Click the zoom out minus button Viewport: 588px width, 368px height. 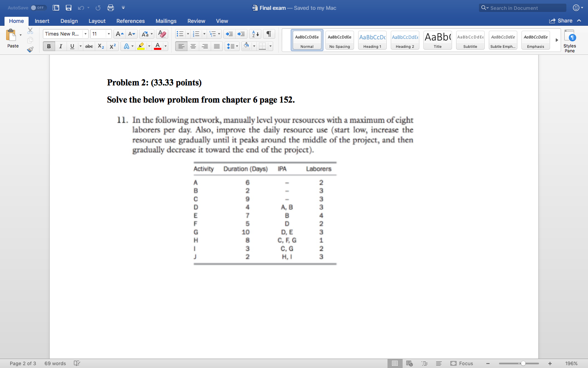pyautogui.click(x=488, y=363)
